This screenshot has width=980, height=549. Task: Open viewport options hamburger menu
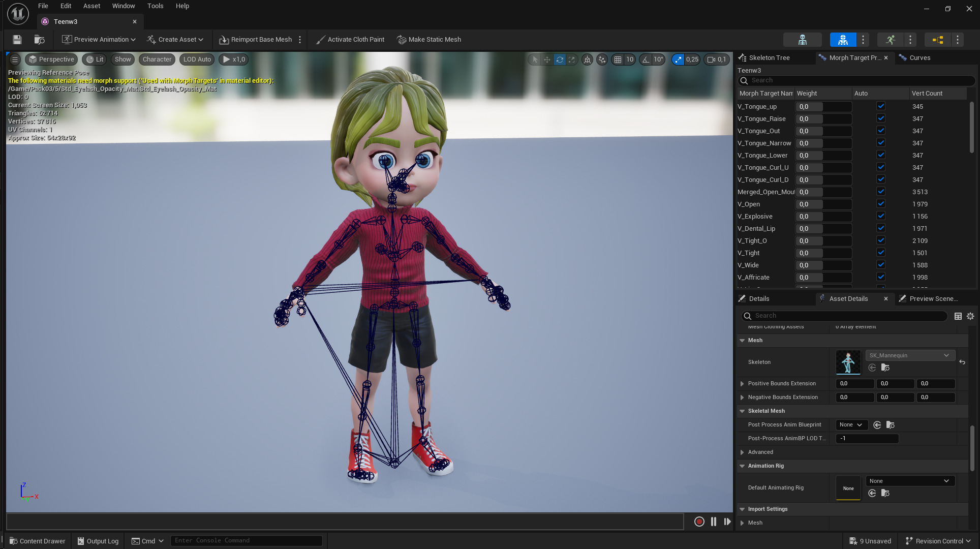click(15, 59)
